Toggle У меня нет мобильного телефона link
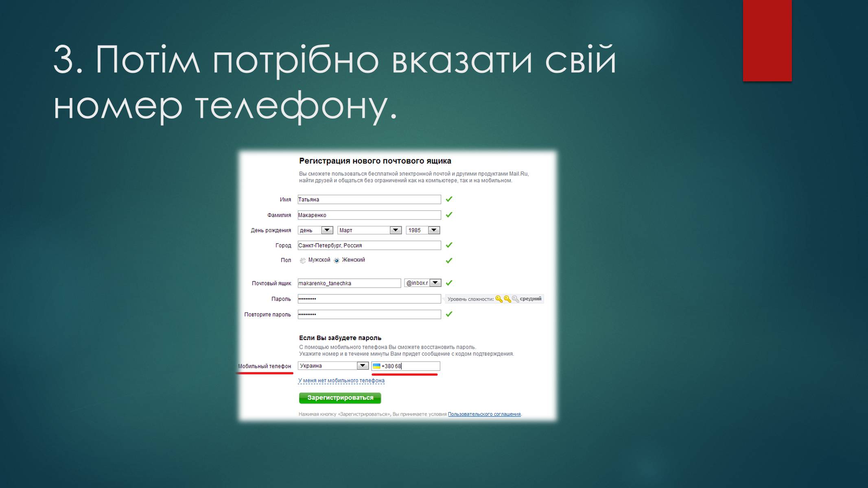 pos(343,380)
